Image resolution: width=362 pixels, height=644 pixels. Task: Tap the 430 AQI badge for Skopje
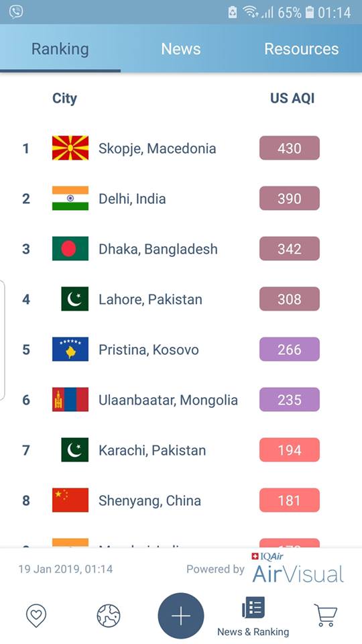tap(290, 148)
